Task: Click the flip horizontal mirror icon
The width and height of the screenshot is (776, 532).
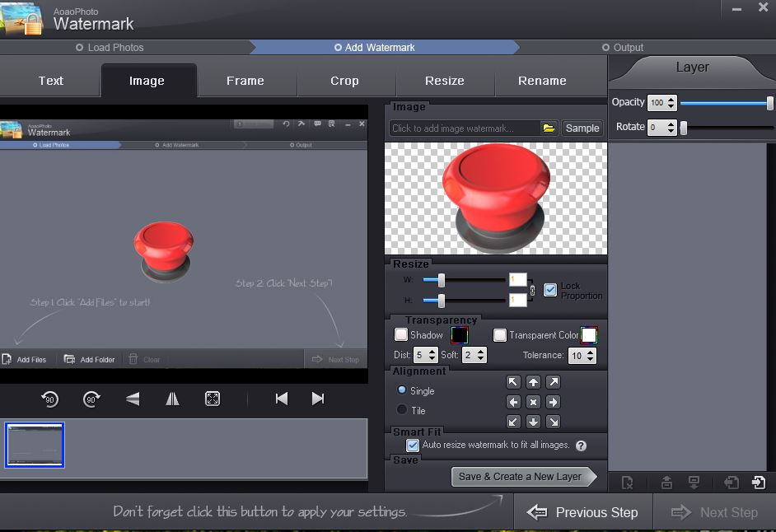Action: [172, 399]
